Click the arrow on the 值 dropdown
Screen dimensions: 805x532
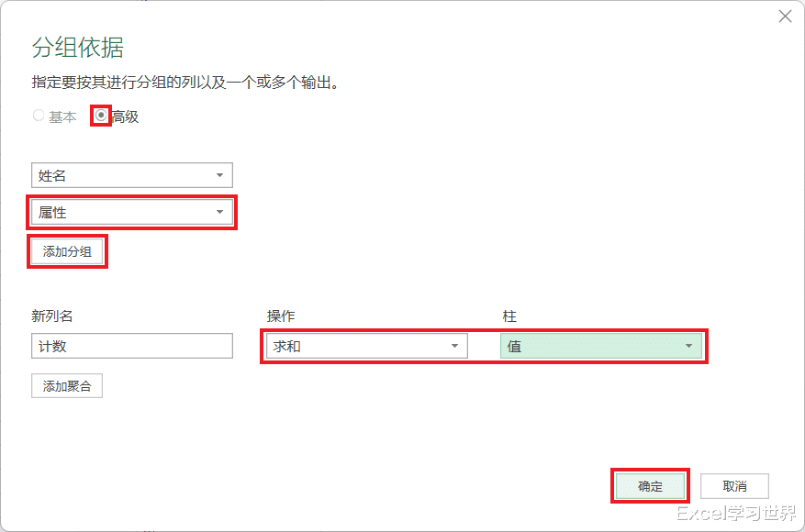689,346
